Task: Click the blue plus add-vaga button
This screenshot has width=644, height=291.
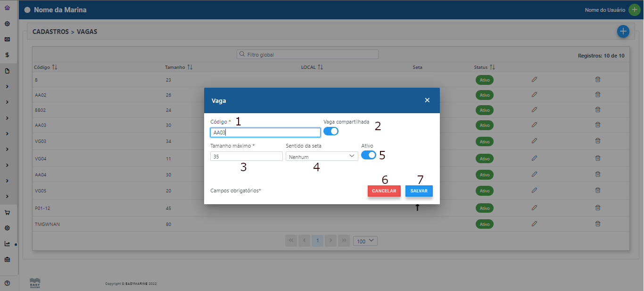Action: (623, 32)
